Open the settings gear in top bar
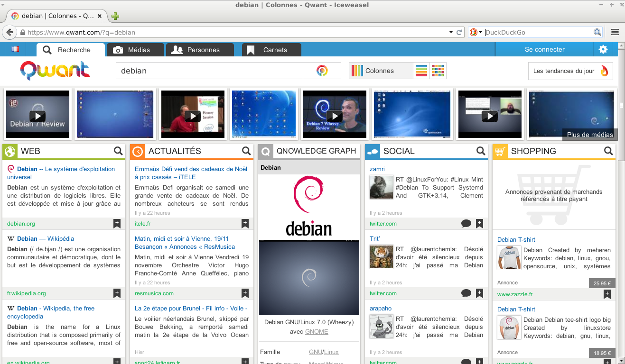The image size is (625, 364). (603, 49)
